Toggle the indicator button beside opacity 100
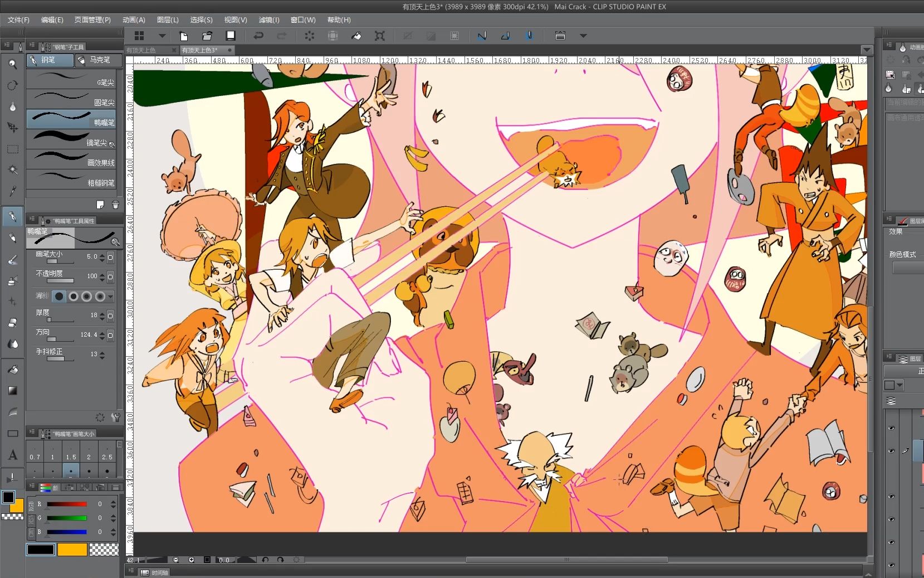924x578 pixels. (110, 276)
